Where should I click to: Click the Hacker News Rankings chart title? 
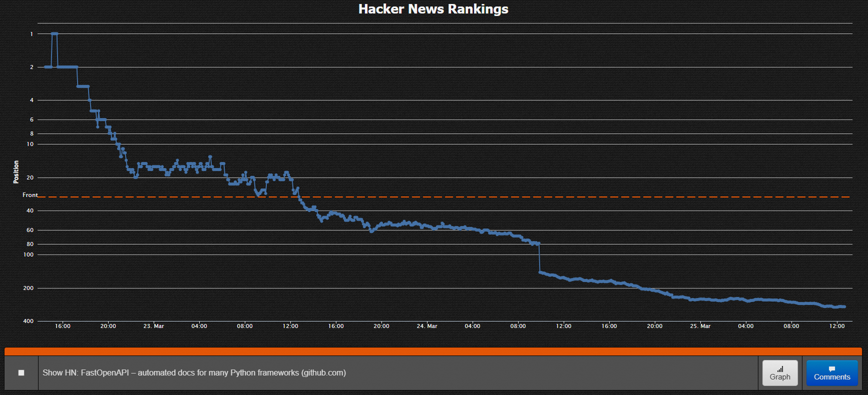click(433, 9)
